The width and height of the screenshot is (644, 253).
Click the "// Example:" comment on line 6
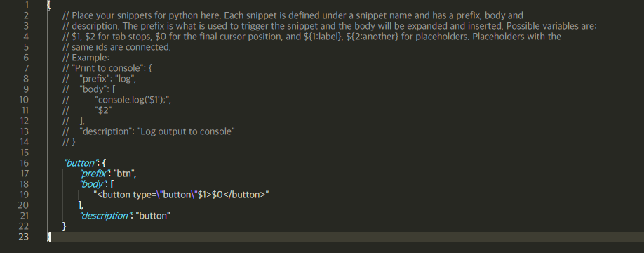tap(86, 58)
